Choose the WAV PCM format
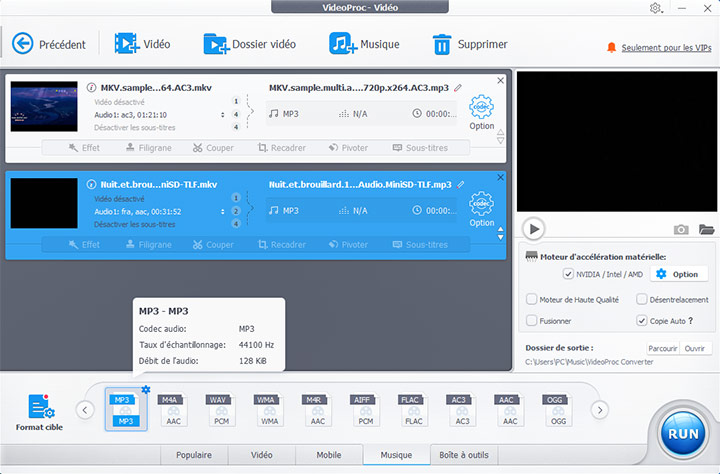Image resolution: width=720 pixels, height=474 pixels. tap(221, 410)
